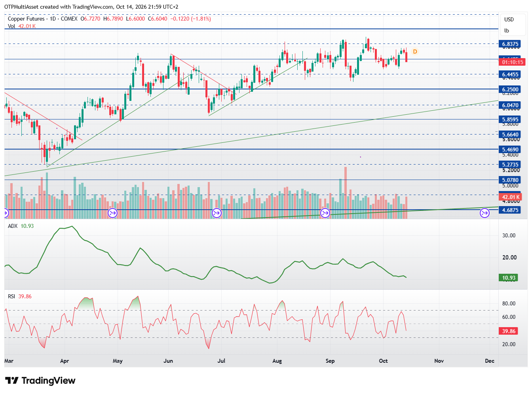Click the 6.8375 price level label
Viewport: 532px width, 394px height.
[510, 44]
